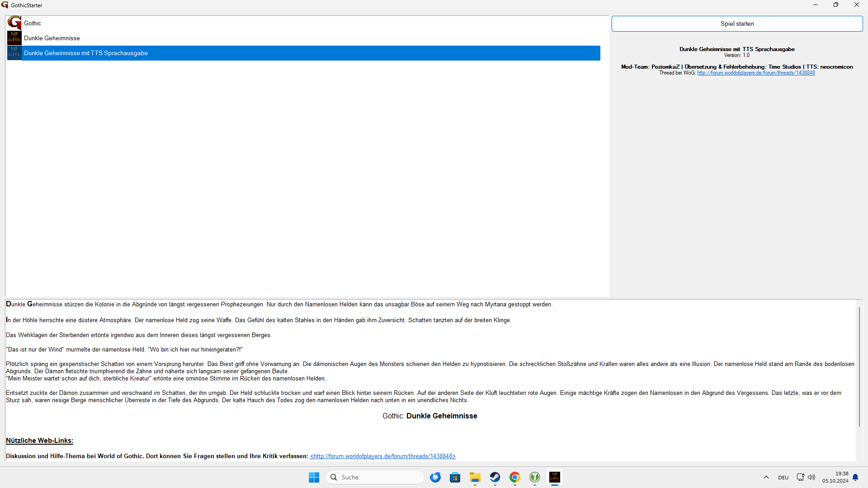This screenshot has width=868, height=488.
Task: Open the WoG thread link in the info panel
Action: [756, 73]
